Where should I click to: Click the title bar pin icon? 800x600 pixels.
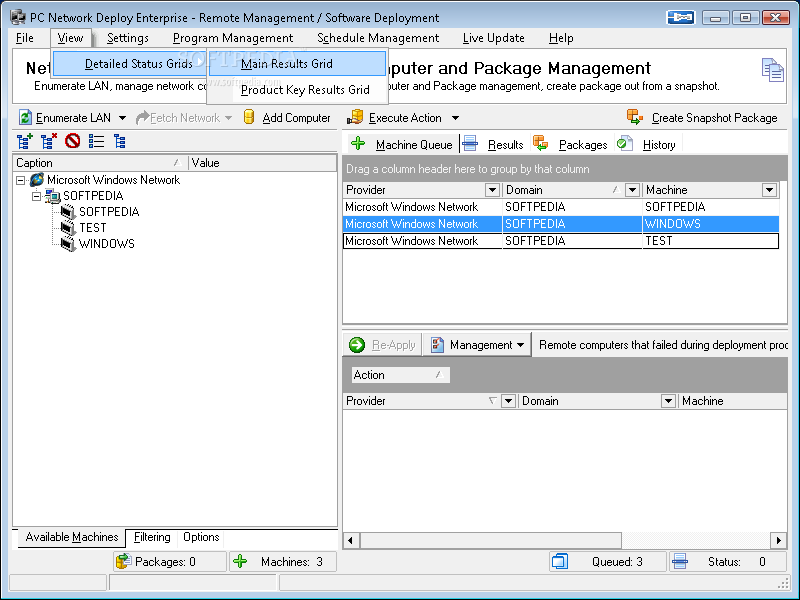pos(681,17)
